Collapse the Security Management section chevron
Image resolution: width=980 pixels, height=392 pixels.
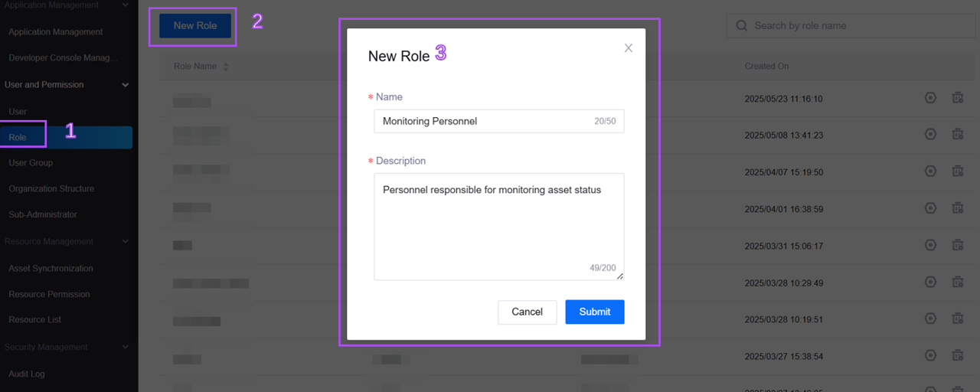126,348
